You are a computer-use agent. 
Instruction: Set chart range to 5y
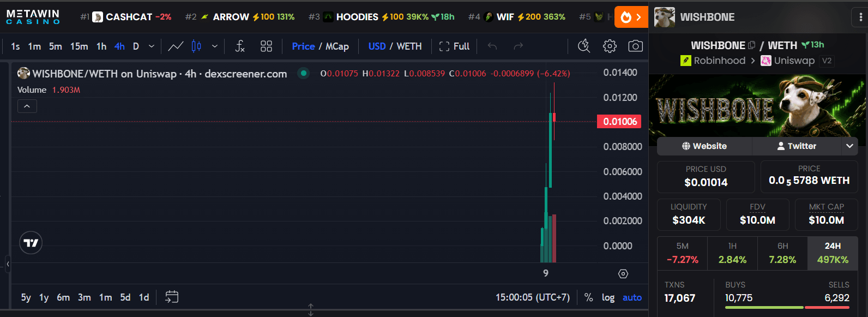26,297
